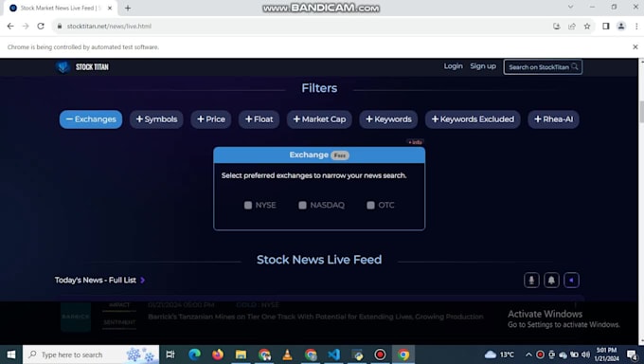Click the browser forward arrow
The height and width of the screenshot is (364, 644).
[x=26, y=26]
